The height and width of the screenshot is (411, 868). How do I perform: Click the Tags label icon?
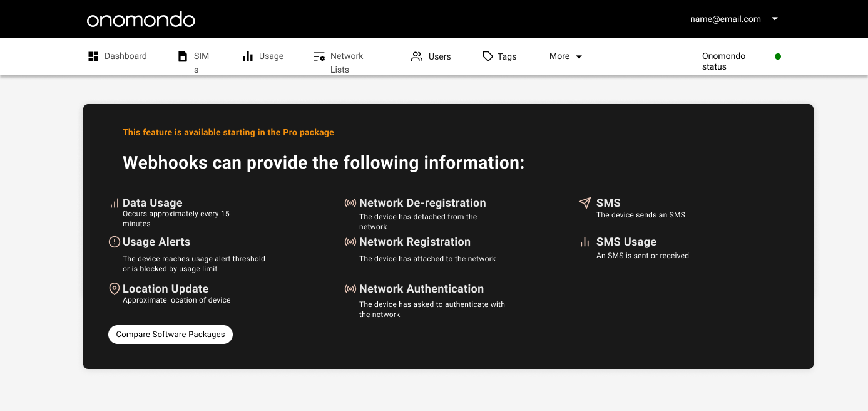point(488,56)
